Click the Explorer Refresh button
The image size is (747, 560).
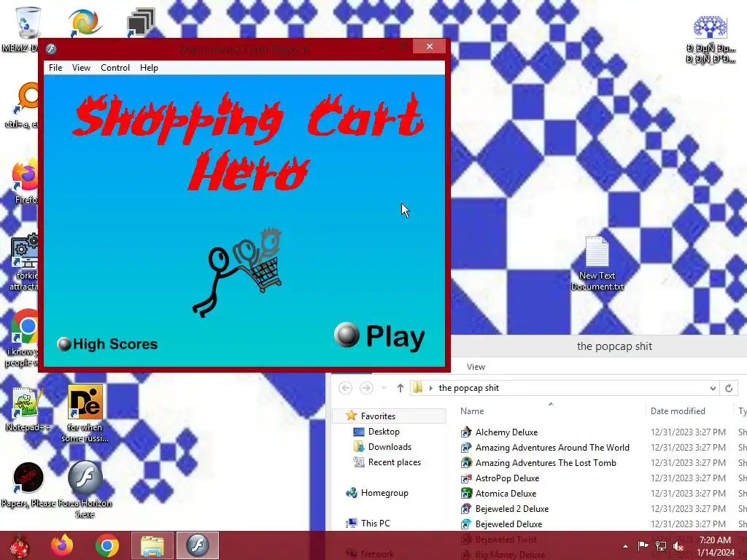pos(729,388)
